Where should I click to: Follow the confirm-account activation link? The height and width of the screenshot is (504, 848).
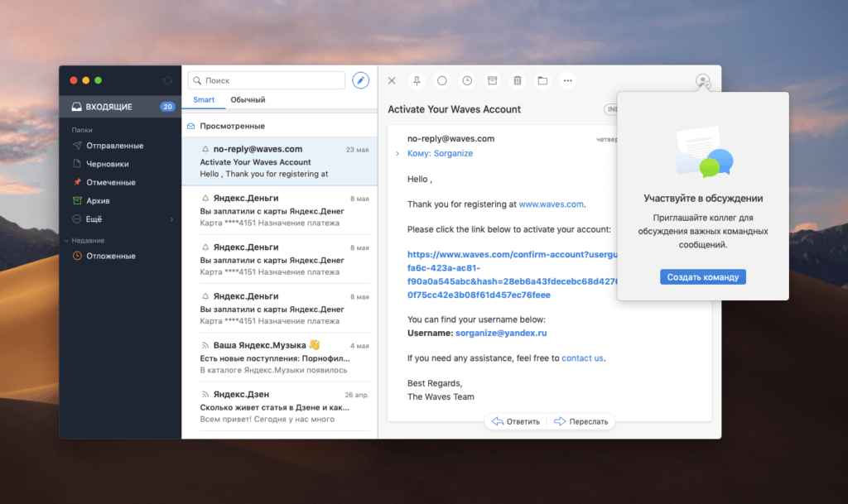[512, 275]
